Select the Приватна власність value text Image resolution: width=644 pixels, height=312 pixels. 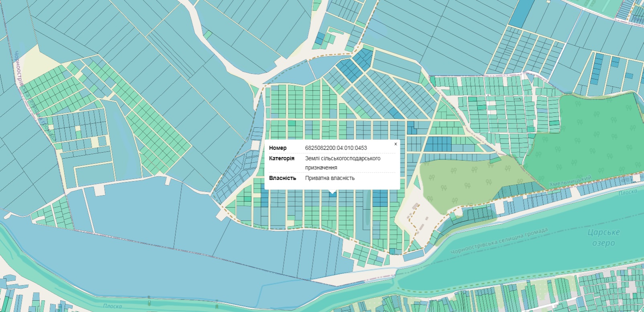pyautogui.click(x=330, y=178)
